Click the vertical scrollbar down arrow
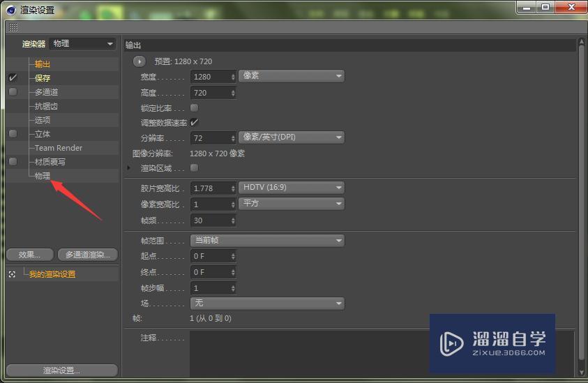The image size is (588, 383). point(582,372)
